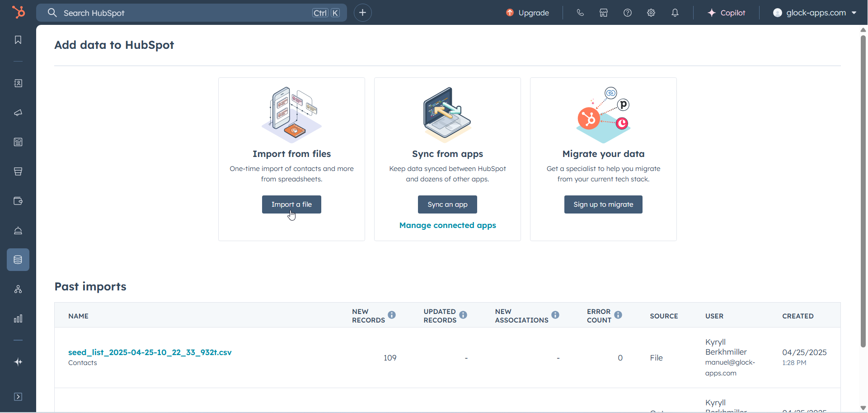Click the scroll down arrow
The image size is (868, 413).
(x=863, y=408)
